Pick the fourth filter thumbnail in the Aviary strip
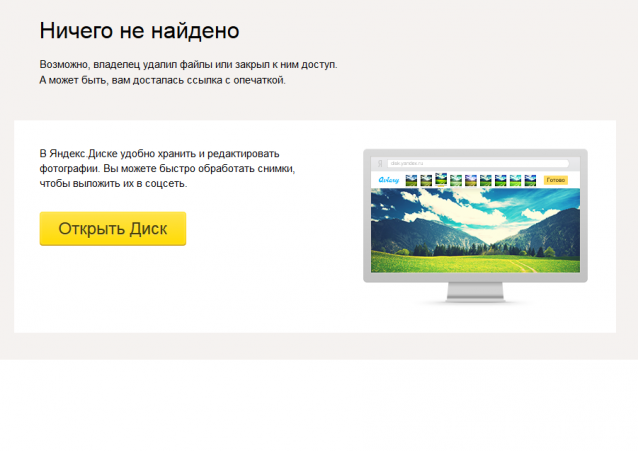638x451 pixels. click(x=456, y=181)
